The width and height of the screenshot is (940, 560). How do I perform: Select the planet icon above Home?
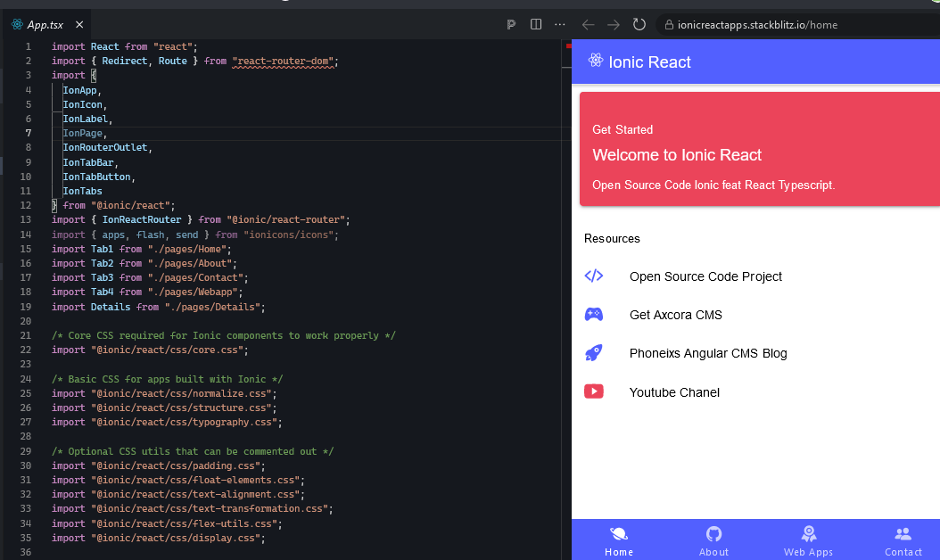[x=618, y=532]
